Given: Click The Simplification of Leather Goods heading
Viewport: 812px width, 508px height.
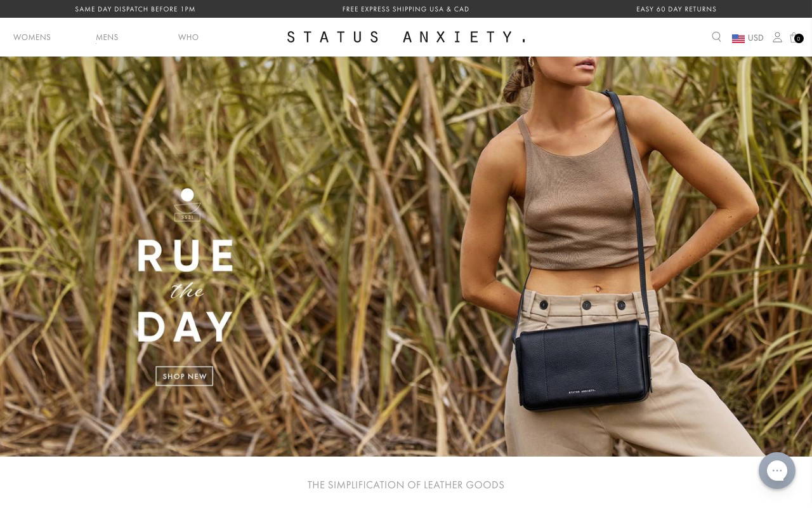Looking at the screenshot, I should [406, 485].
